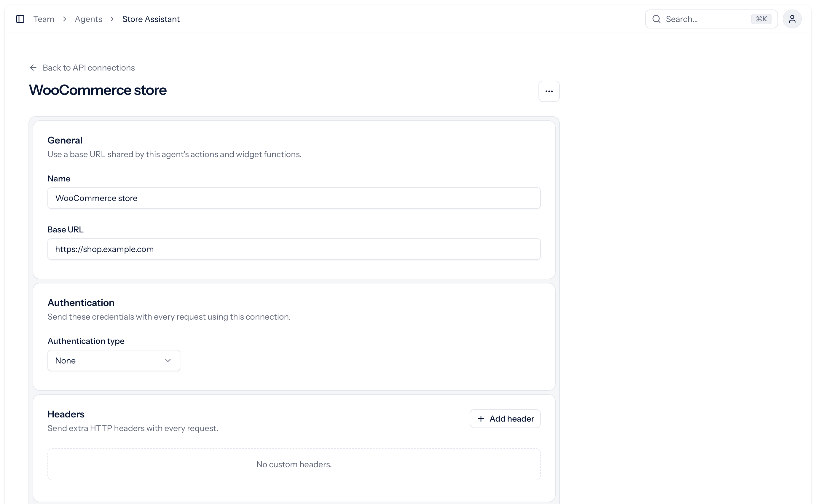Navigate to Agents breadcrumb
This screenshot has width=816, height=504.
[x=88, y=19]
